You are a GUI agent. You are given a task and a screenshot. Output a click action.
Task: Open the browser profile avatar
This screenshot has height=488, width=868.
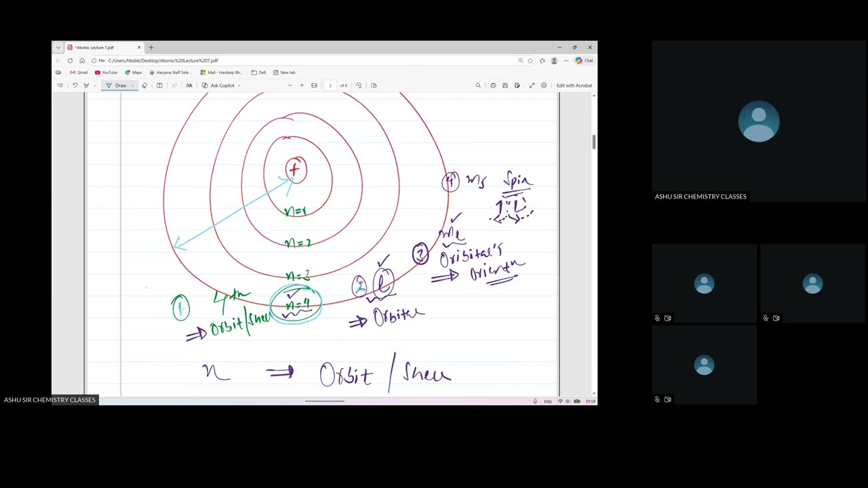pos(554,60)
